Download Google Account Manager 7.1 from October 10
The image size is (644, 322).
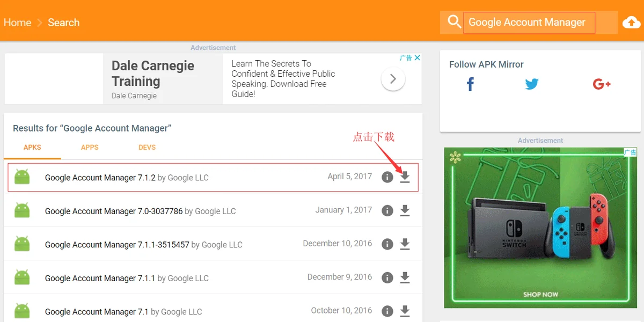(x=405, y=311)
